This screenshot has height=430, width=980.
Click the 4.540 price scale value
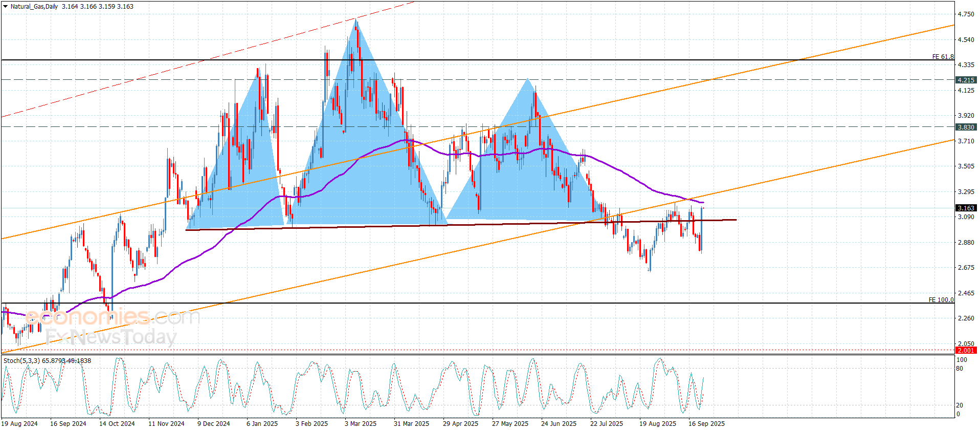966,39
